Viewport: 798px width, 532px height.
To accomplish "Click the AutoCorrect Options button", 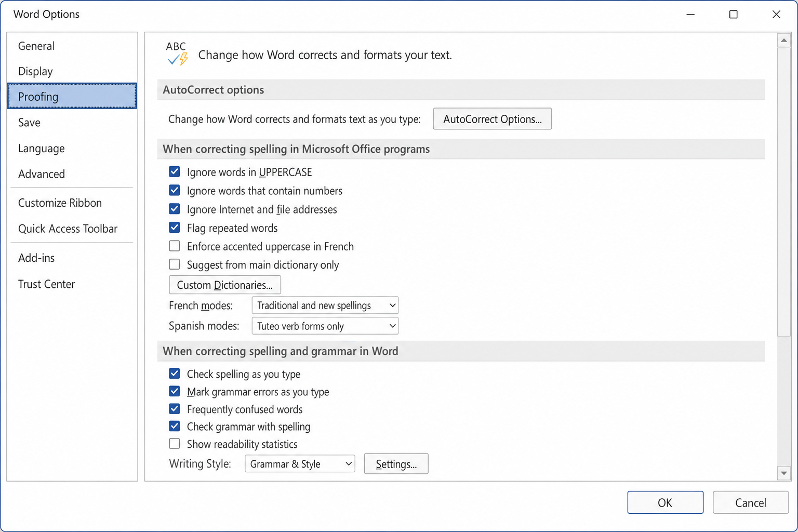I will click(492, 119).
